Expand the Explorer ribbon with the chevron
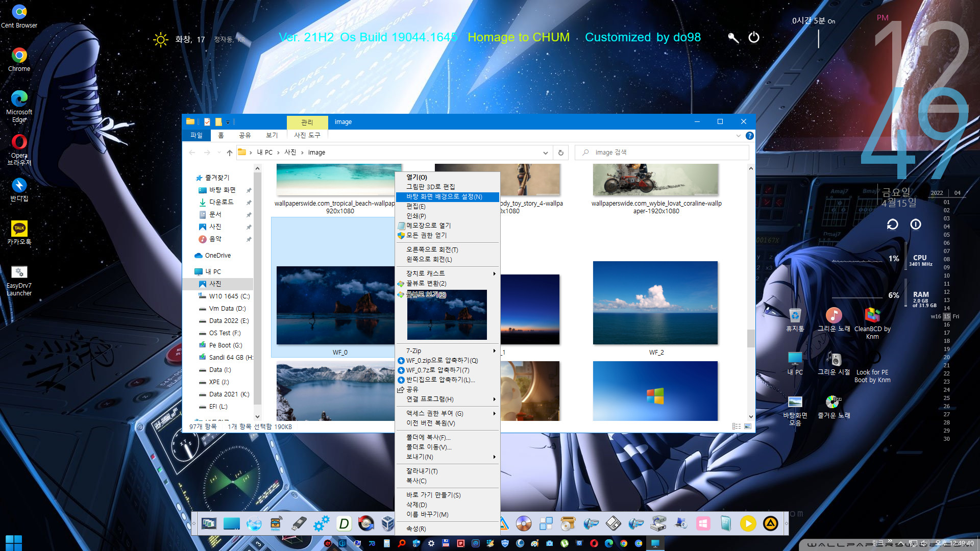 click(738, 136)
